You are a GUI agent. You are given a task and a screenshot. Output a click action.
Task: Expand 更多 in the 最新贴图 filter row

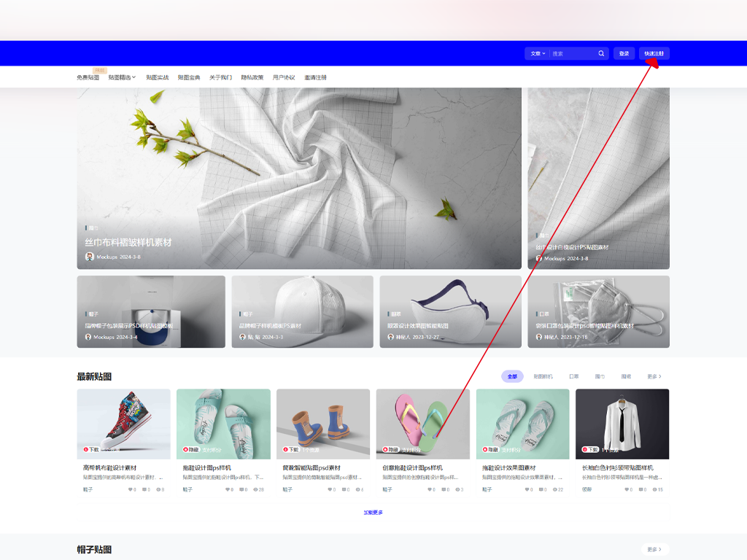click(654, 376)
